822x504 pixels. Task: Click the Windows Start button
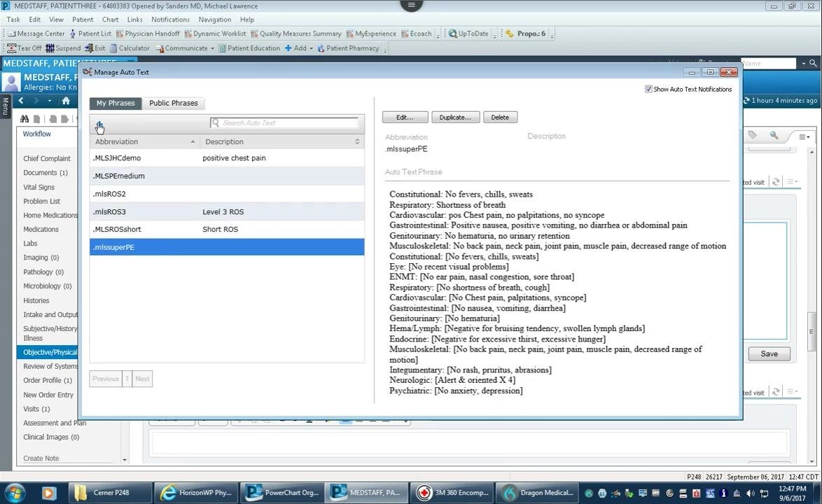point(15,493)
